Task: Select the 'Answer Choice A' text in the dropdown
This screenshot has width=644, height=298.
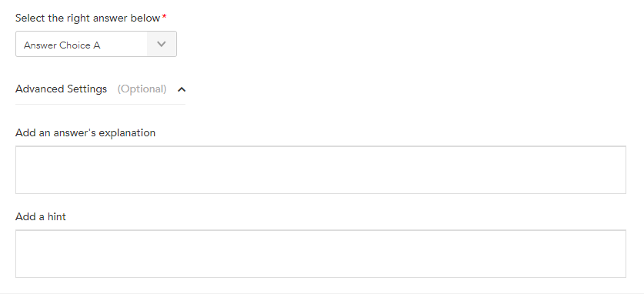Action: coord(62,45)
